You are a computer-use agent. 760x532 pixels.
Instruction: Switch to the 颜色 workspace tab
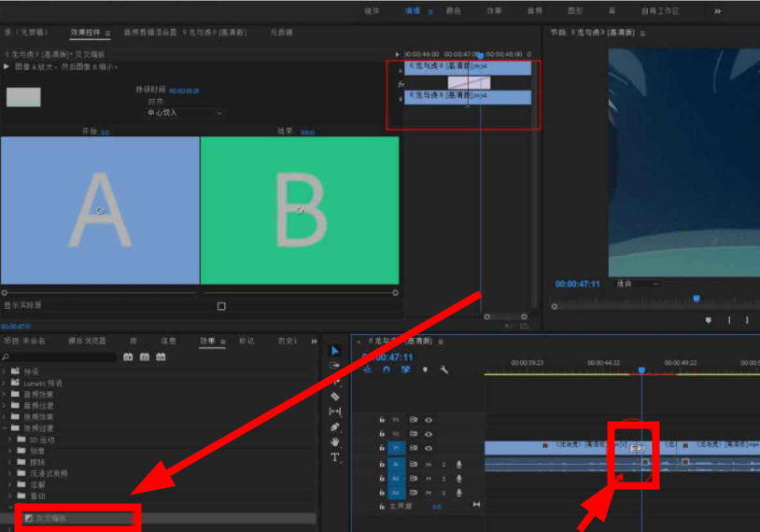(x=454, y=11)
